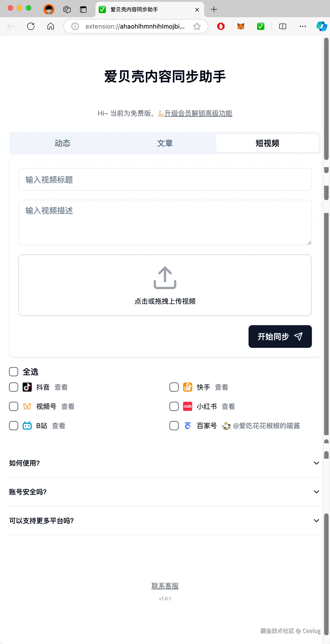Switch to the 文章 tab

tap(165, 143)
